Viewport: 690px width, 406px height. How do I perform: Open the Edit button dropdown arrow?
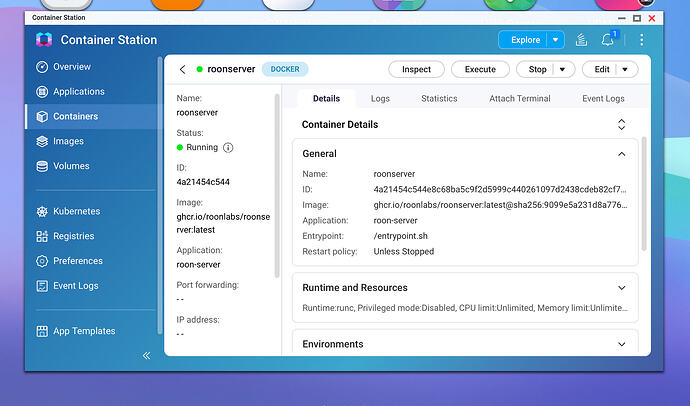click(625, 69)
